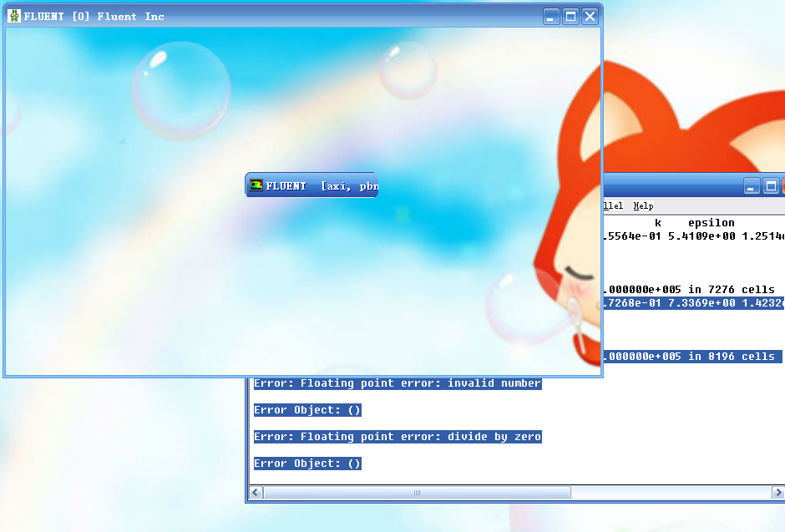
Task: Click the horizontal scrollbar left arrow
Action: [x=257, y=493]
